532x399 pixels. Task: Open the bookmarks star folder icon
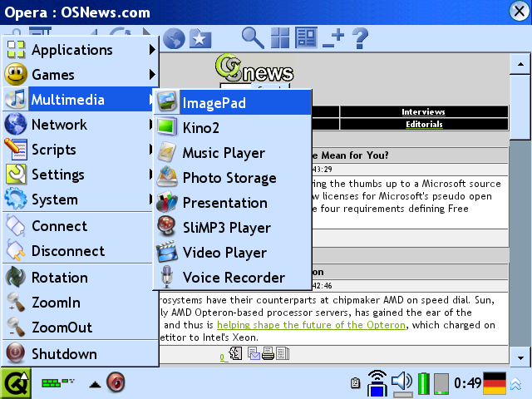200,38
